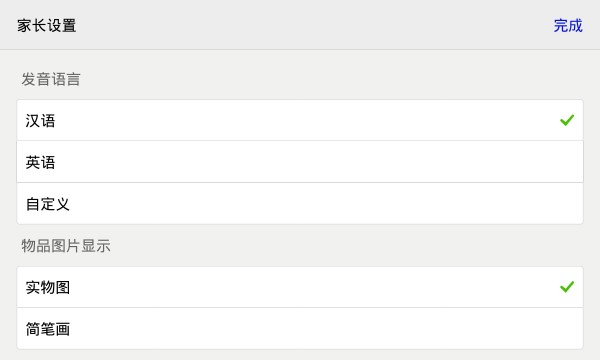Click the green checkmark beside 汉语
This screenshot has height=360, width=600.
coord(567,120)
